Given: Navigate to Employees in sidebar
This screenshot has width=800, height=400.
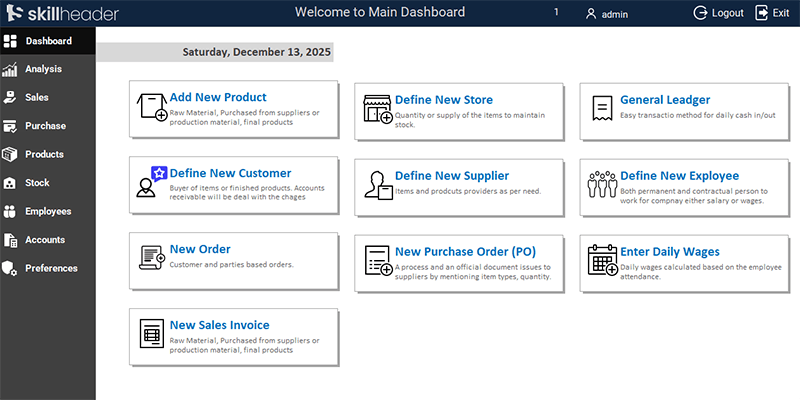Looking at the screenshot, I should click(47, 212).
